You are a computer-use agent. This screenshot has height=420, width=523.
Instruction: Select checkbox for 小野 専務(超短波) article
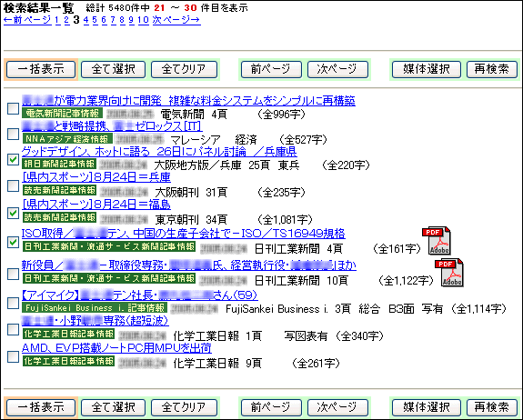pos(13,329)
